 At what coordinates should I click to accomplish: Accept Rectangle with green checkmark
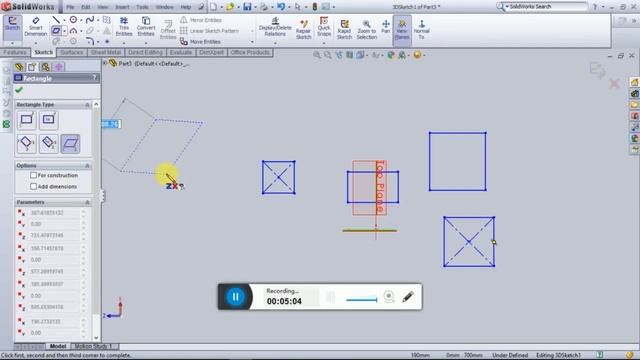pos(19,90)
